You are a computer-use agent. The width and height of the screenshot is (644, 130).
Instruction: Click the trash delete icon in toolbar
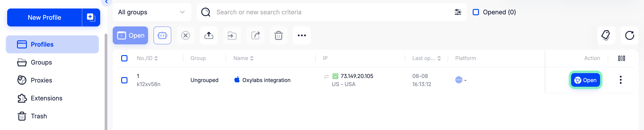pyautogui.click(x=278, y=36)
